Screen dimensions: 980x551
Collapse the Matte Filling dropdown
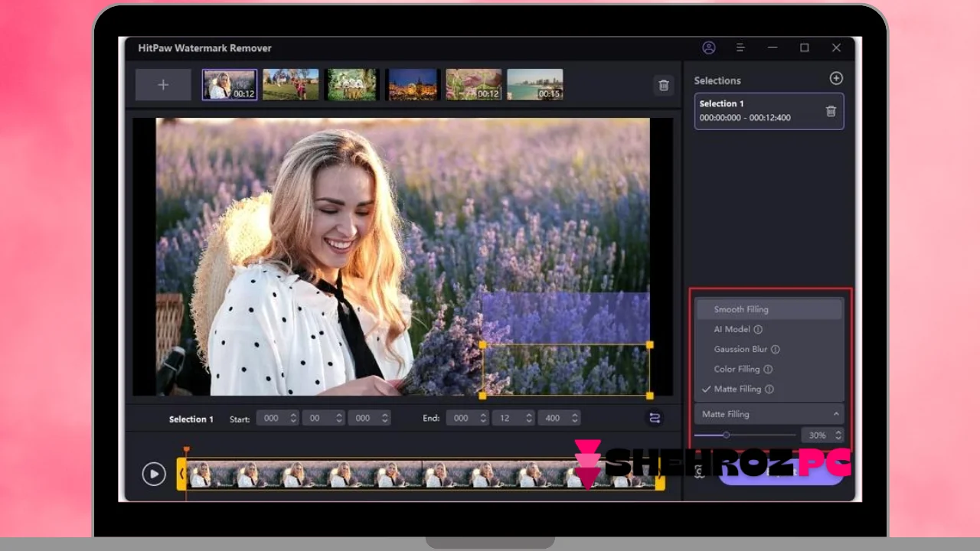[836, 414]
